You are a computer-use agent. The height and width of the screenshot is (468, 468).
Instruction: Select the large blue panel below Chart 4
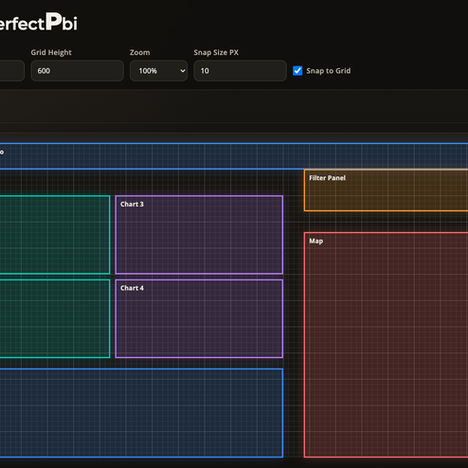(x=142, y=413)
